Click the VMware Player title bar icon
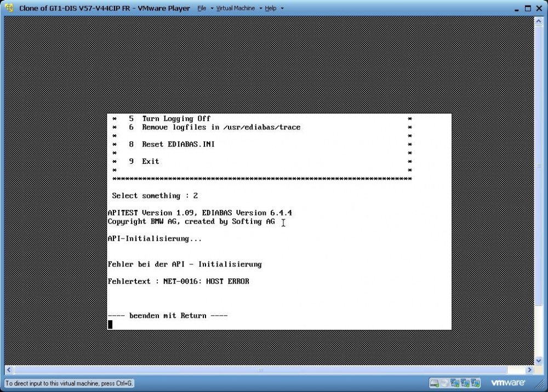 pos(9,8)
